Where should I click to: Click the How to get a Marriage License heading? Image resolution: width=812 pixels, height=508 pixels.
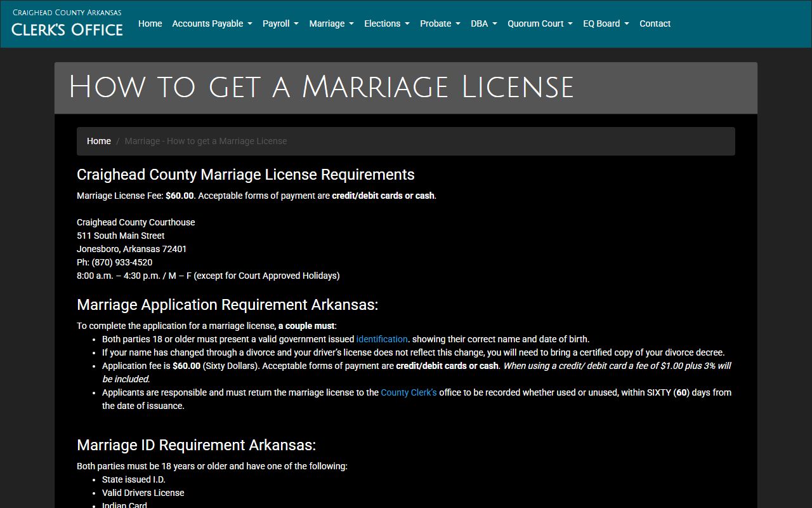point(321,87)
